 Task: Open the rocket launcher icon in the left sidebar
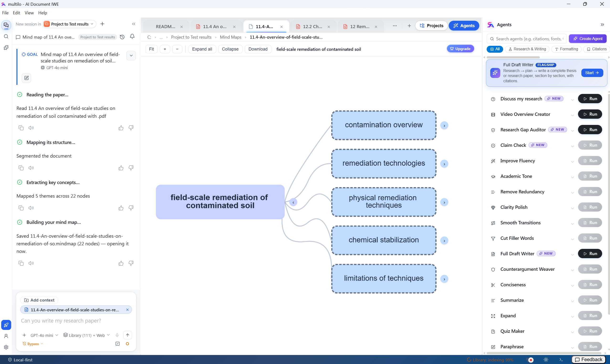[6, 325]
